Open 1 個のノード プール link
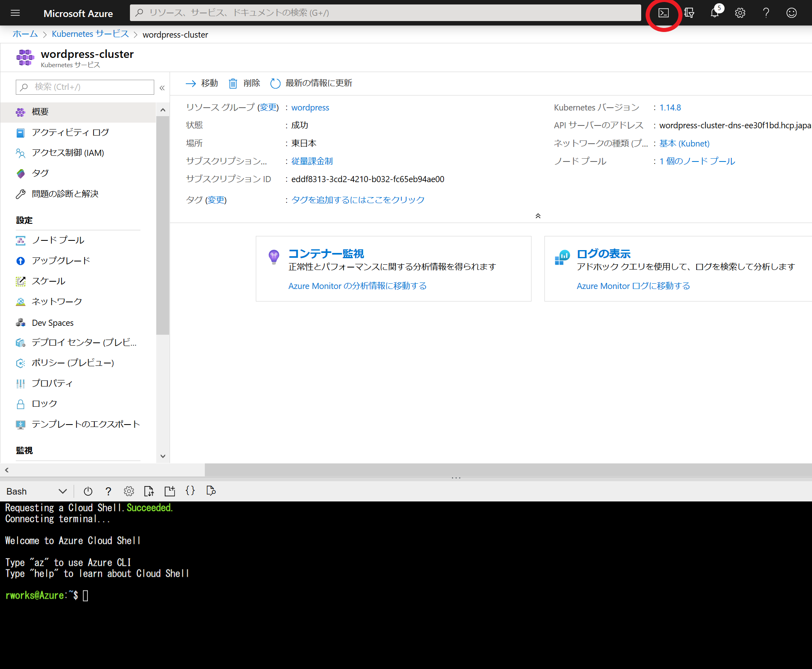Screen dimensions: 812x669 click(697, 161)
